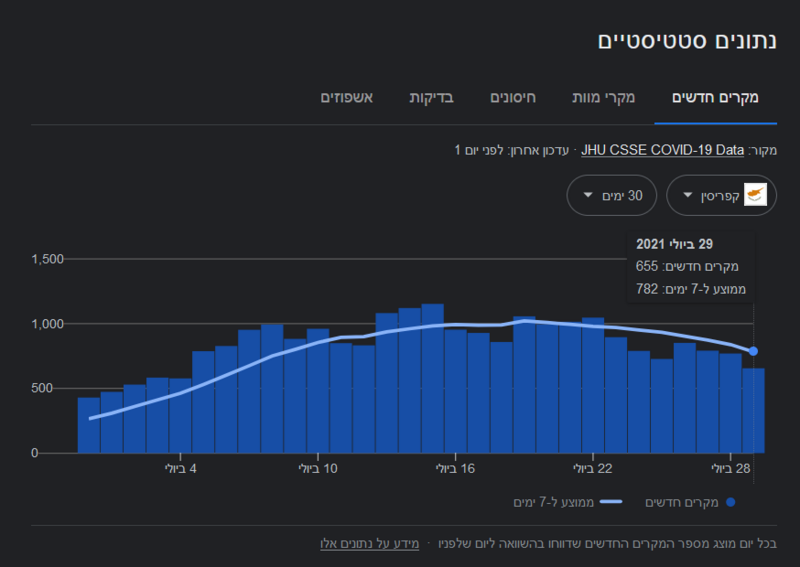800x567 pixels.
Task: Click the מידע על נתונים אלו link
Action: [369, 544]
